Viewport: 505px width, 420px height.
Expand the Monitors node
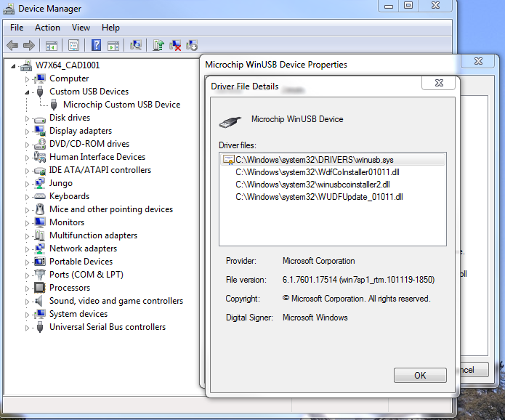tap(27, 223)
